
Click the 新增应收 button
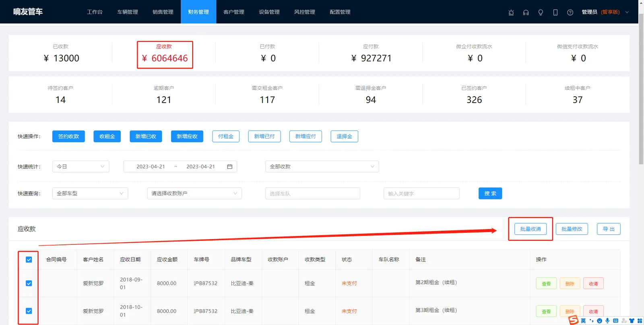[x=187, y=137]
